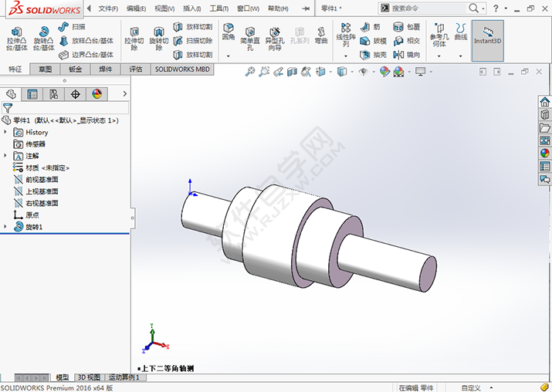Open the 工具(T) menu
Screen dimensions: 552x392
coord(219,8)
